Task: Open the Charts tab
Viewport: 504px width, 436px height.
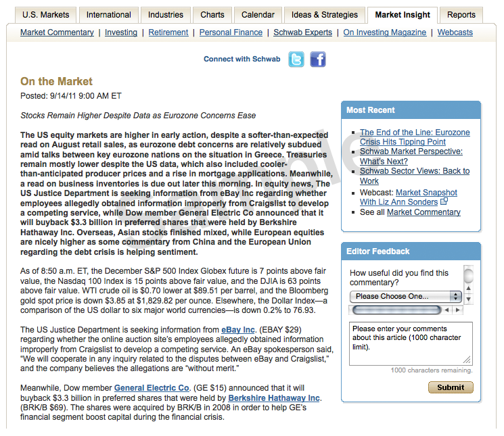Action: (x=212, y=15)
